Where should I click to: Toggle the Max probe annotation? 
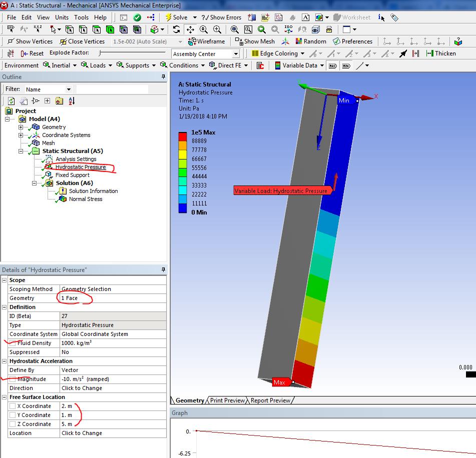coord(332,65)
